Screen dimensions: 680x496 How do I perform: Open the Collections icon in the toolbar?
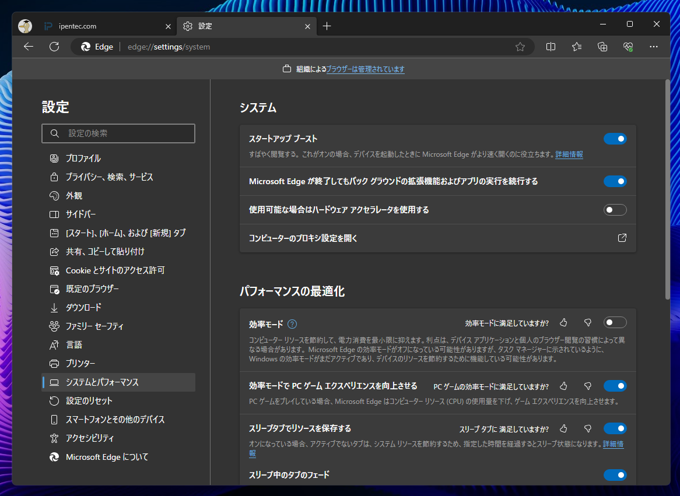click(602, 47)
